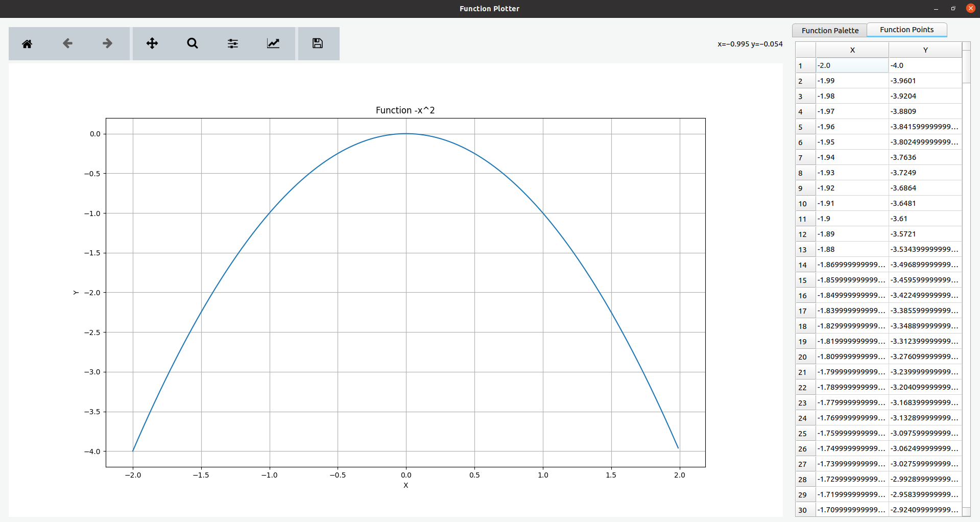980x522 pixels.
Task: Switch to Function Palette tab
Action: [x=830, y=31]
